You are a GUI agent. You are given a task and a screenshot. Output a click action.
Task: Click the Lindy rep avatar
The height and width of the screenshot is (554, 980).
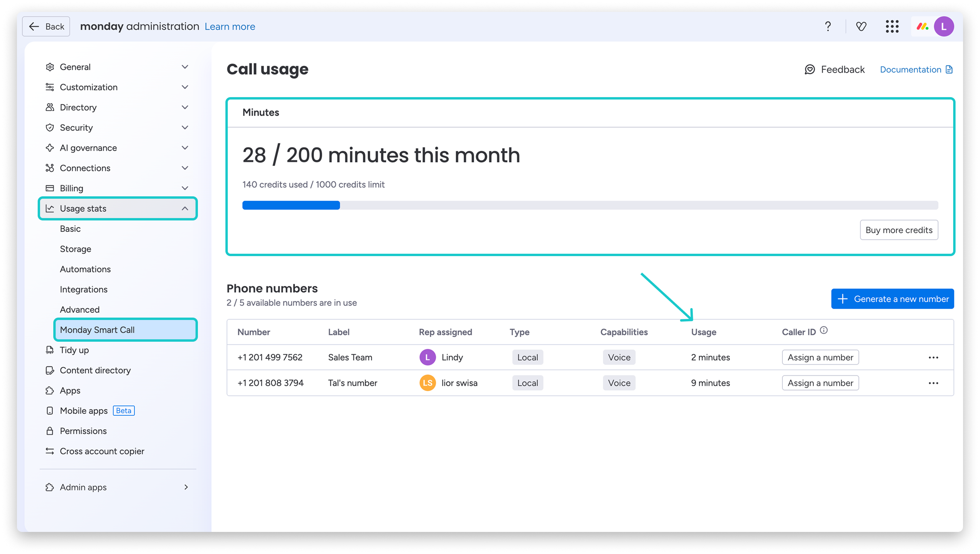428,358
